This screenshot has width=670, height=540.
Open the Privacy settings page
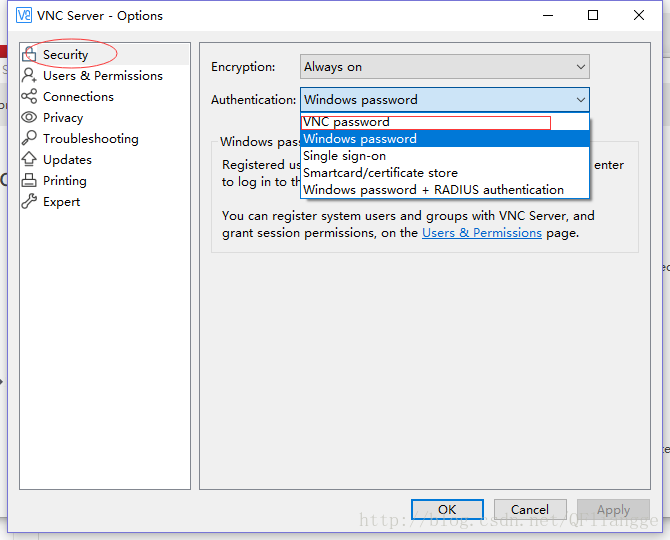[x=105, y=117]
